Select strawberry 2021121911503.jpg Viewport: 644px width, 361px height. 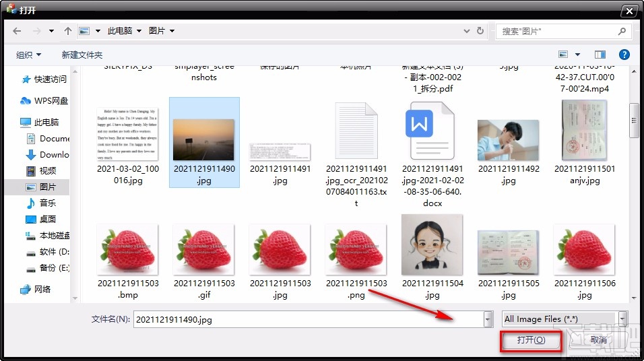tap(280, 249)
